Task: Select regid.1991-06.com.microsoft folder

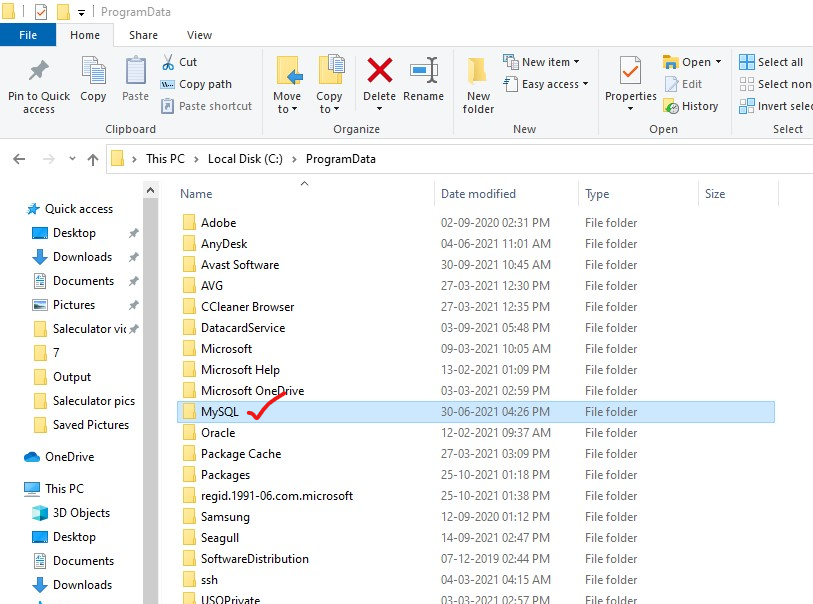Action: (476, 496)
